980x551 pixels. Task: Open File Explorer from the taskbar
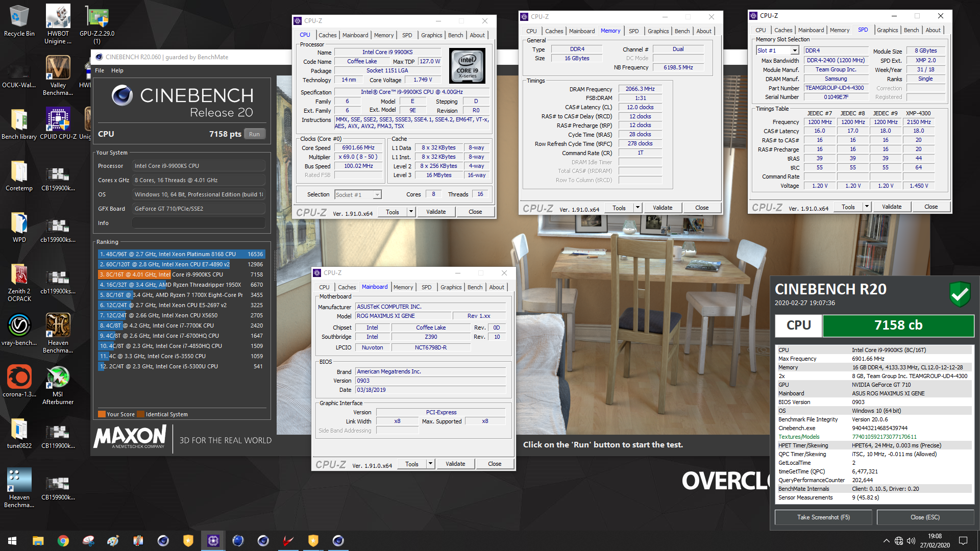(x=38, y=541)
